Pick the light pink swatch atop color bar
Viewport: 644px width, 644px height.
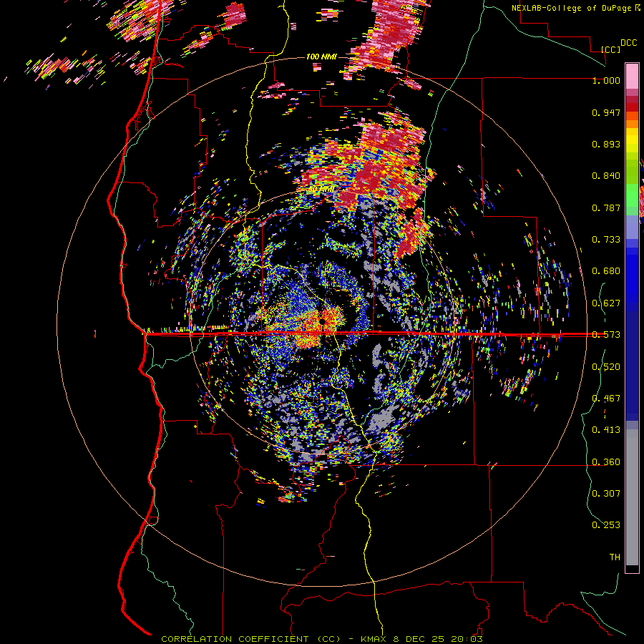pos(632,77)
